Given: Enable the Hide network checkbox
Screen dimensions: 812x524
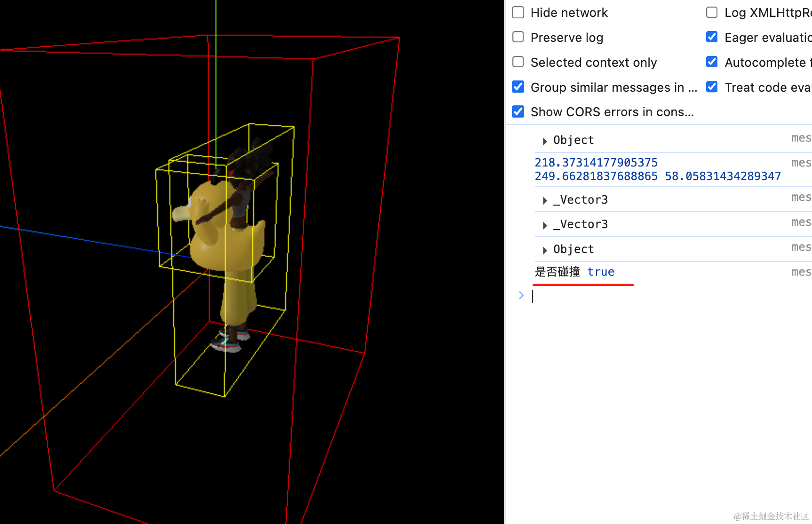Looking at the screenshot, I should [518, 12].
